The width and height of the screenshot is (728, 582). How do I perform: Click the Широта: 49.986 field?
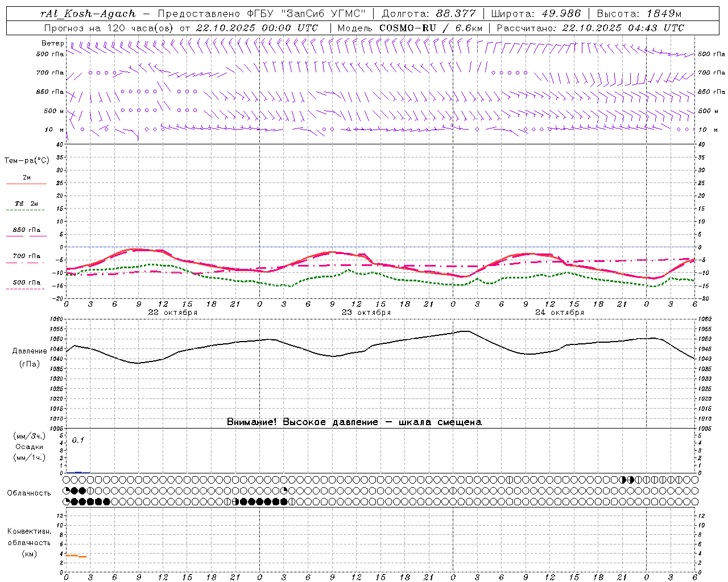click(x=536, y=14)
